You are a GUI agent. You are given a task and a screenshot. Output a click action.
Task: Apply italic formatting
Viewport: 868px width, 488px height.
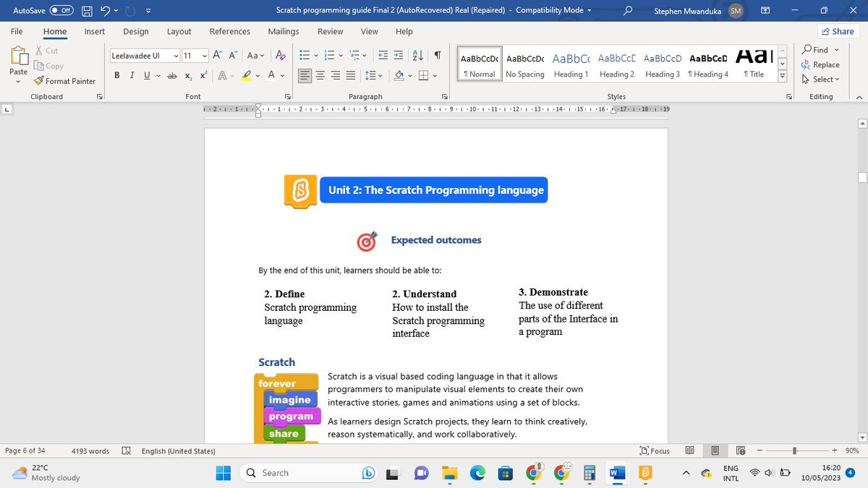132,76
